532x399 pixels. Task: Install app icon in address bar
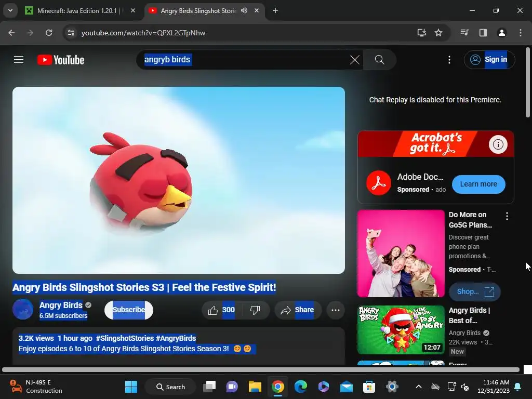(421, 33)
